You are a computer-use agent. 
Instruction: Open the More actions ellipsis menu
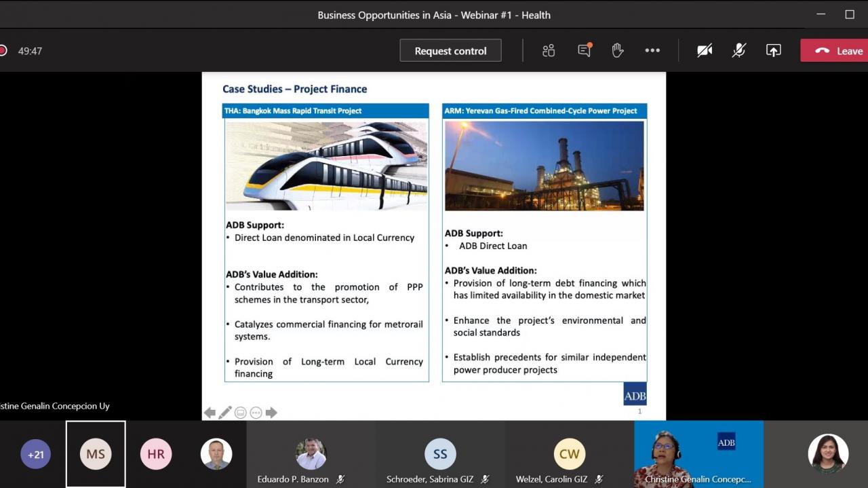pos(652,50)
